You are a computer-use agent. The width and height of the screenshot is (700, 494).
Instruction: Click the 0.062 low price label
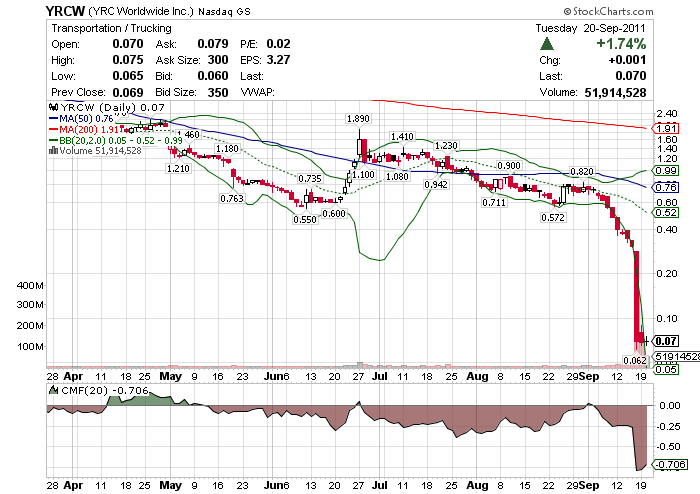point(634,360)
